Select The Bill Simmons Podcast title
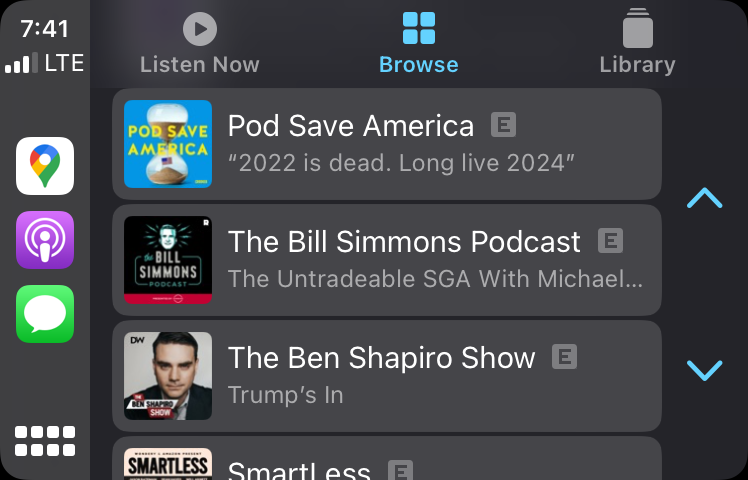 (x=405, y=241)
